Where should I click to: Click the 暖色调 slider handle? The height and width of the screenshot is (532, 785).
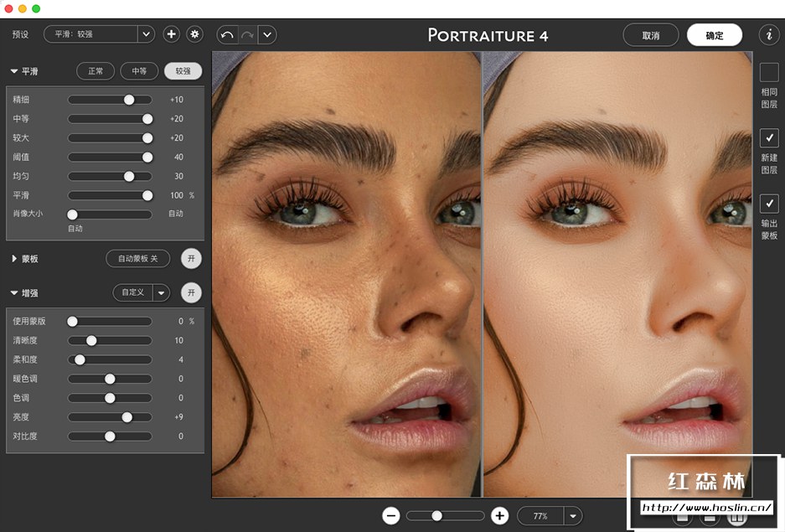[110, 379]
